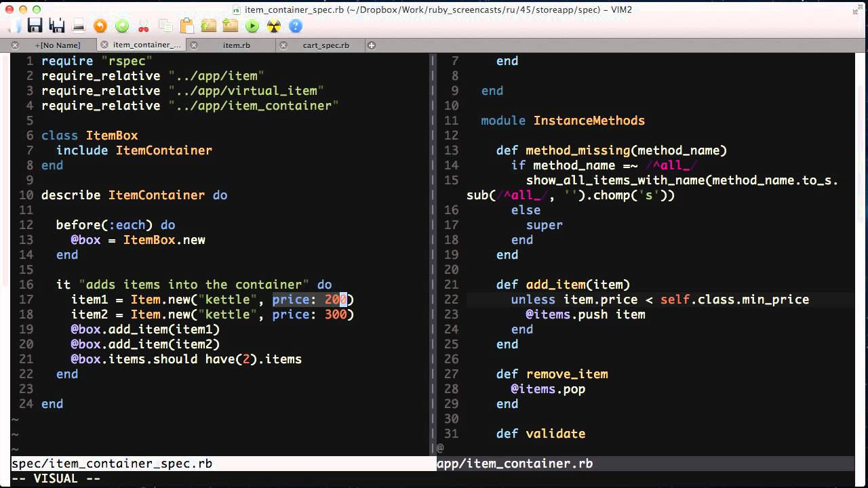Click the value 300 on line 18

click(x=336, y=314)
